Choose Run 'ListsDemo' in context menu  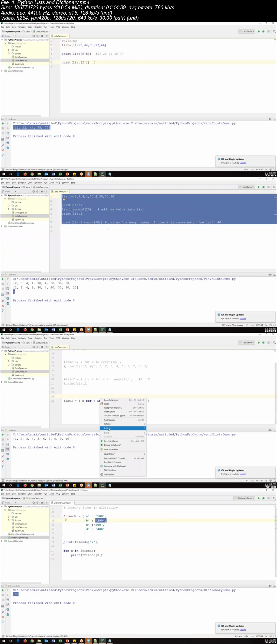(123, 441)
